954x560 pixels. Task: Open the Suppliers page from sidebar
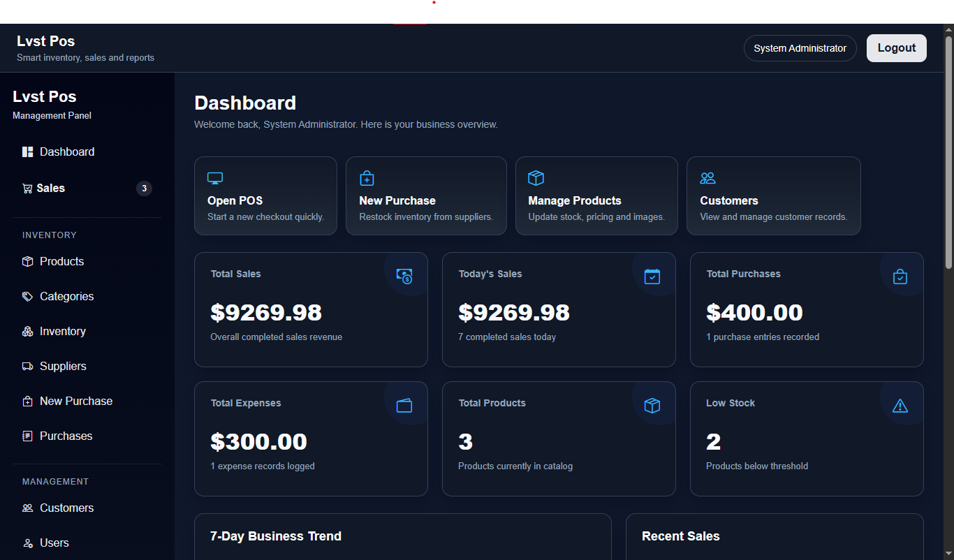(63, 366)
